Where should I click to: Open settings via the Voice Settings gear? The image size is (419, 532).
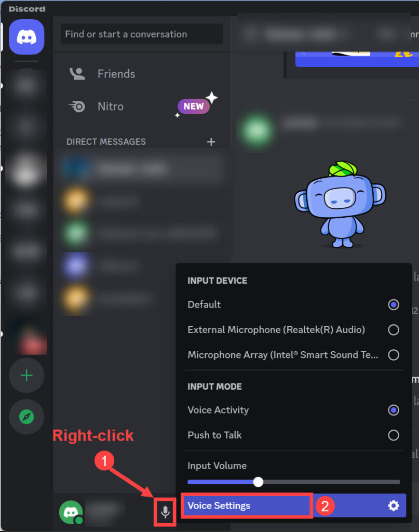point(393,506)
